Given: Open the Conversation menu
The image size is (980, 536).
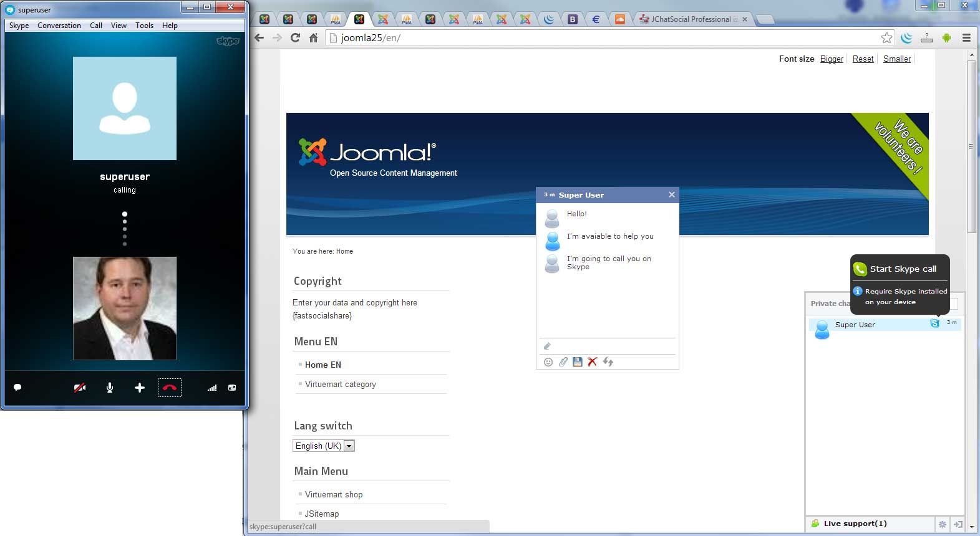Looking at the screenshot, I should [59, 26].
